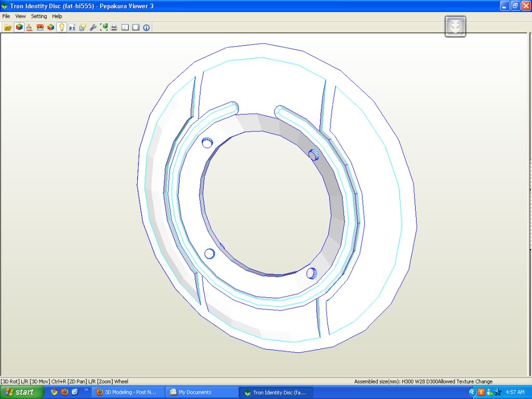Open settings with the wrench icon
This screenshot has height=399, width=532.
pos(93,28)
